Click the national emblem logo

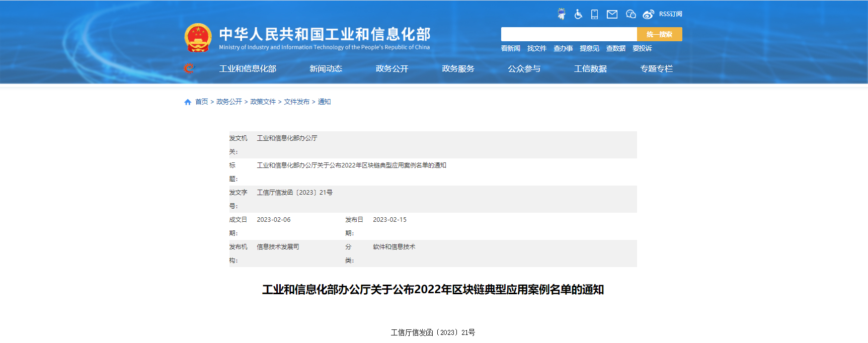tap(198, 38)
